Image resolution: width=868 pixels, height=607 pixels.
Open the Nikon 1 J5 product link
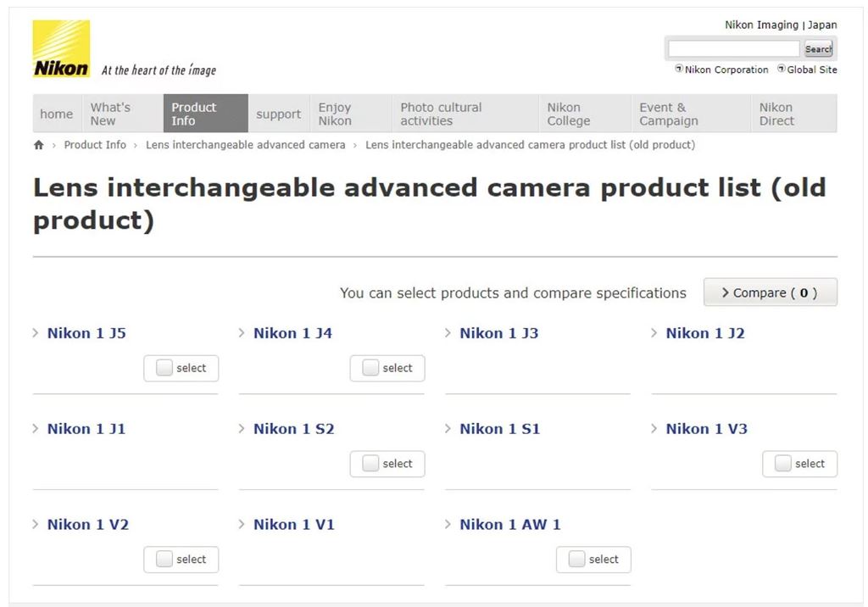(x=86, y=333)
